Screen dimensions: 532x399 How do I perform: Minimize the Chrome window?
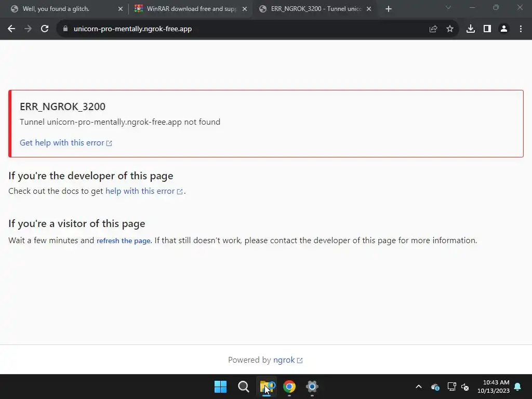tap(472, 7)
